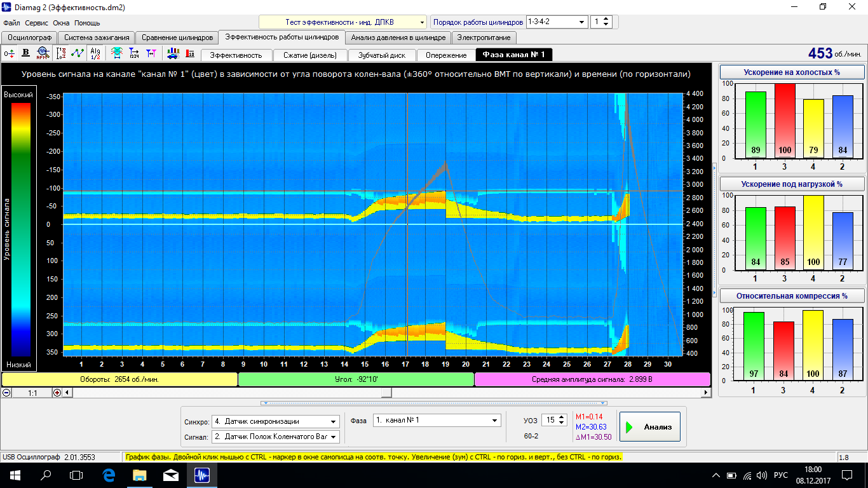Screen dimensions: 868x488
Task: Switch to the Анализ давления в цилиндре tab
Action: [399, 37]
